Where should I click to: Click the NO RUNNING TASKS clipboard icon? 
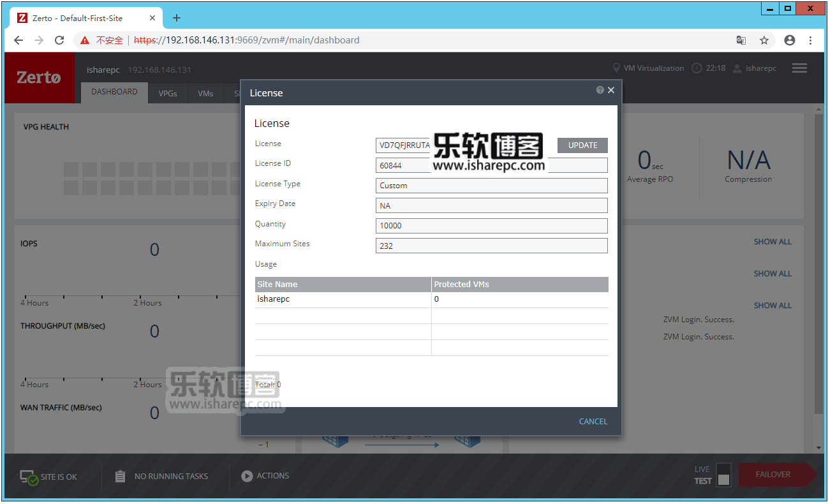(120, 476)
